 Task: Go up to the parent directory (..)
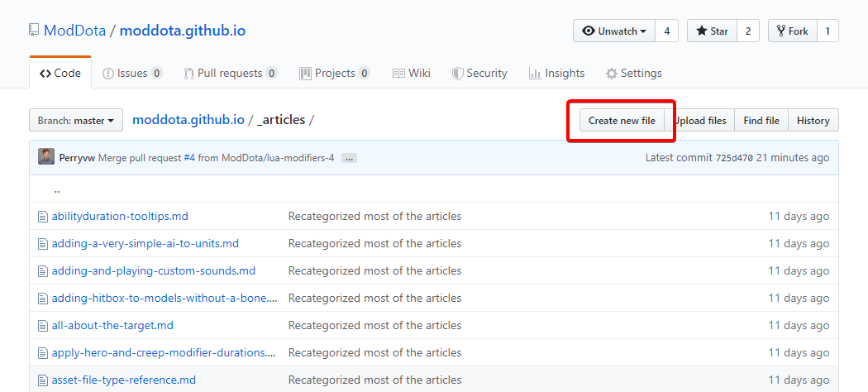tap(57, 189)
